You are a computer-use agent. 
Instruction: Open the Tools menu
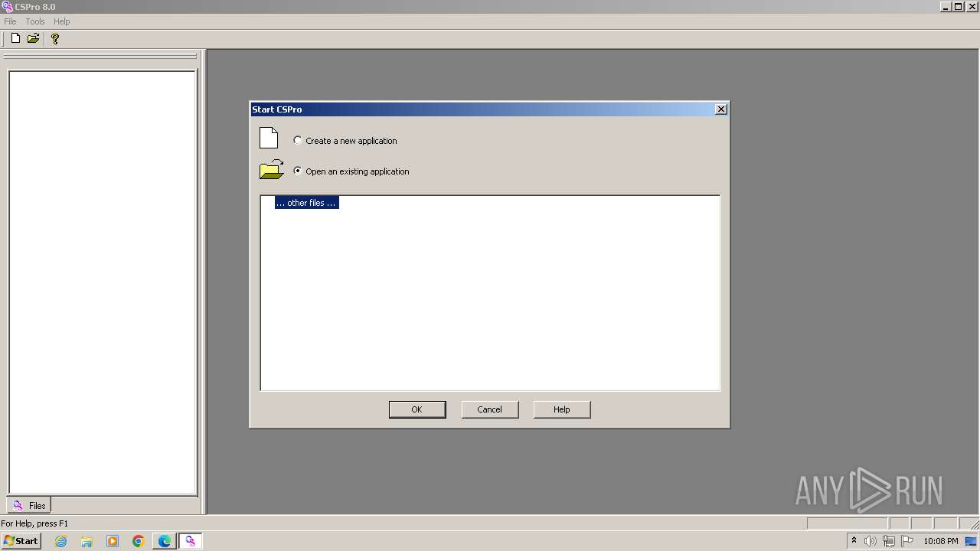35,21
